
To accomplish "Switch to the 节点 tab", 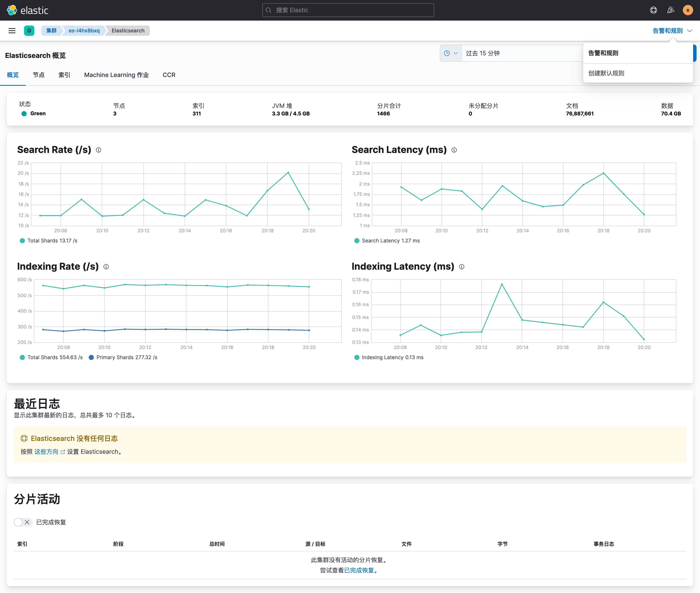I will click(39, 75).
